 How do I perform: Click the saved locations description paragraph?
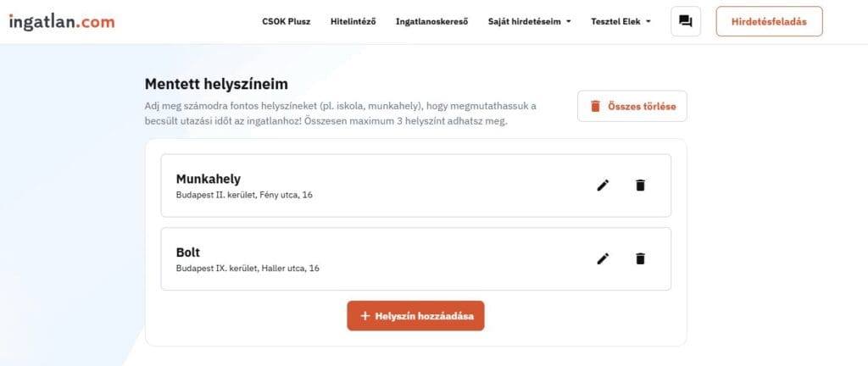pyautogui.click(x=340, y=114)
